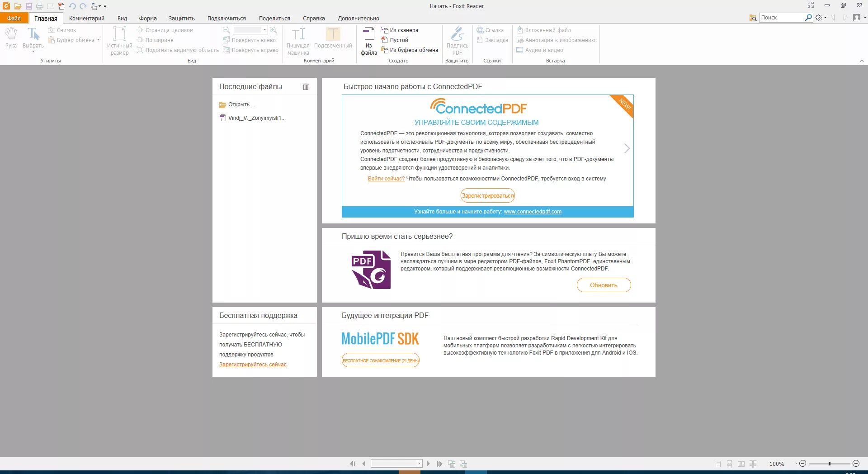The width and height of the screenshot is (868, 474).
Task: Open file via quick access folder icon
Action: 18,6
